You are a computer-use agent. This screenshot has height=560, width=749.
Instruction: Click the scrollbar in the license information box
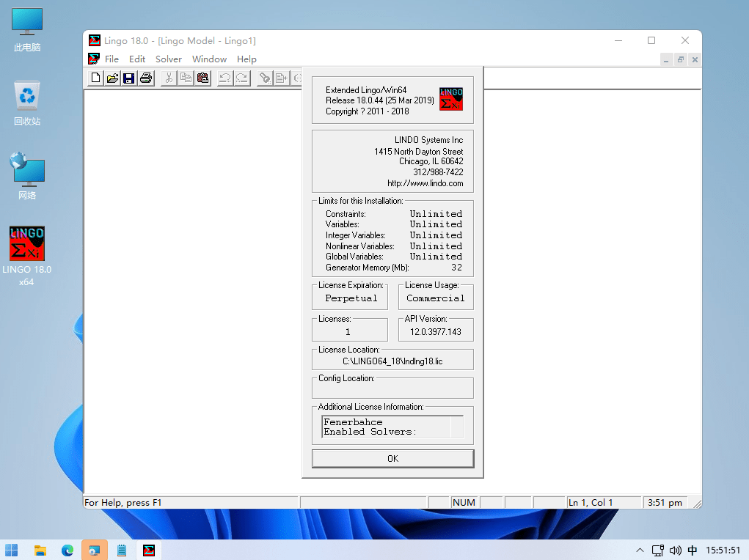tap(457, 427)
